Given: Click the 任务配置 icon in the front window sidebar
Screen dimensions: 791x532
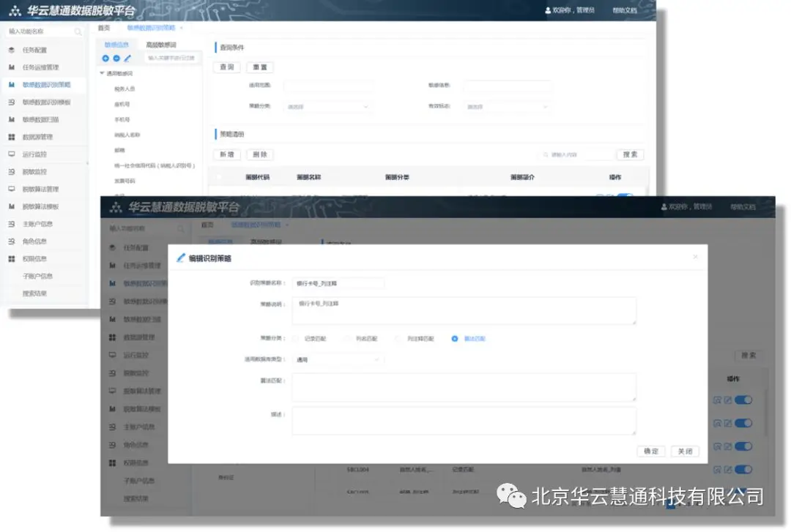Looking at the screenshot, I should [x=113, y=247].
